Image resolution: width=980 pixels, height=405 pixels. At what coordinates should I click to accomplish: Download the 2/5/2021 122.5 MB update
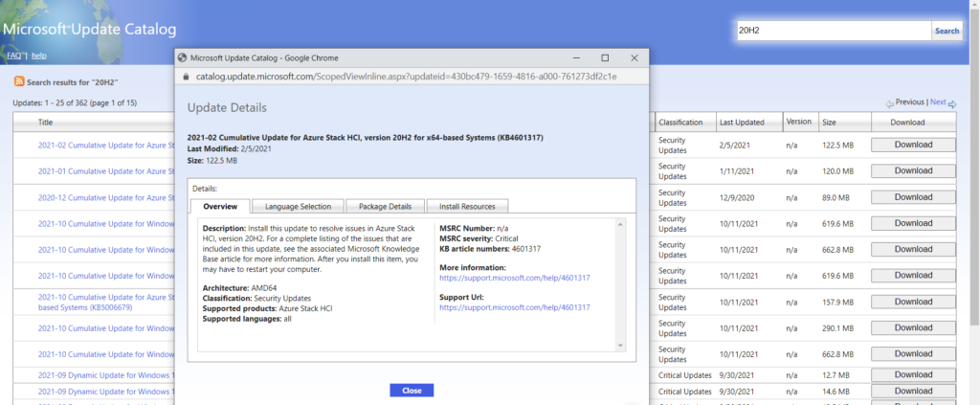pos(913,145)
